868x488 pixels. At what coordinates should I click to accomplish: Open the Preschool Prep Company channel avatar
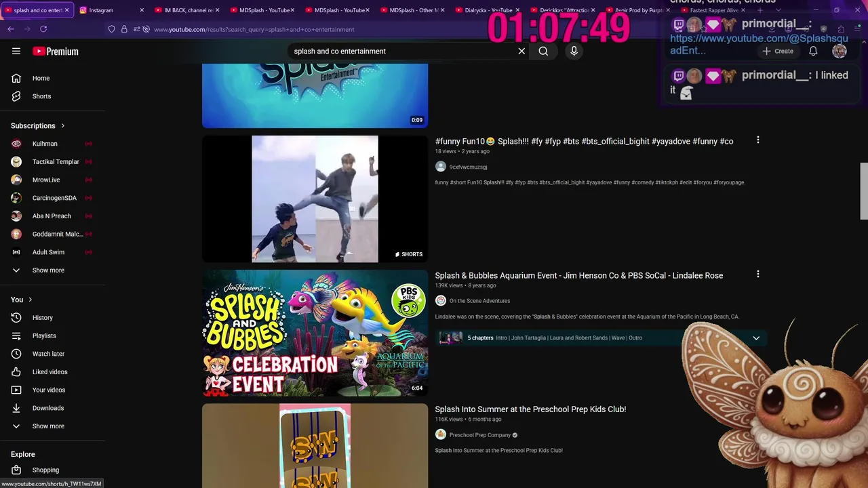tap(441, 435)
